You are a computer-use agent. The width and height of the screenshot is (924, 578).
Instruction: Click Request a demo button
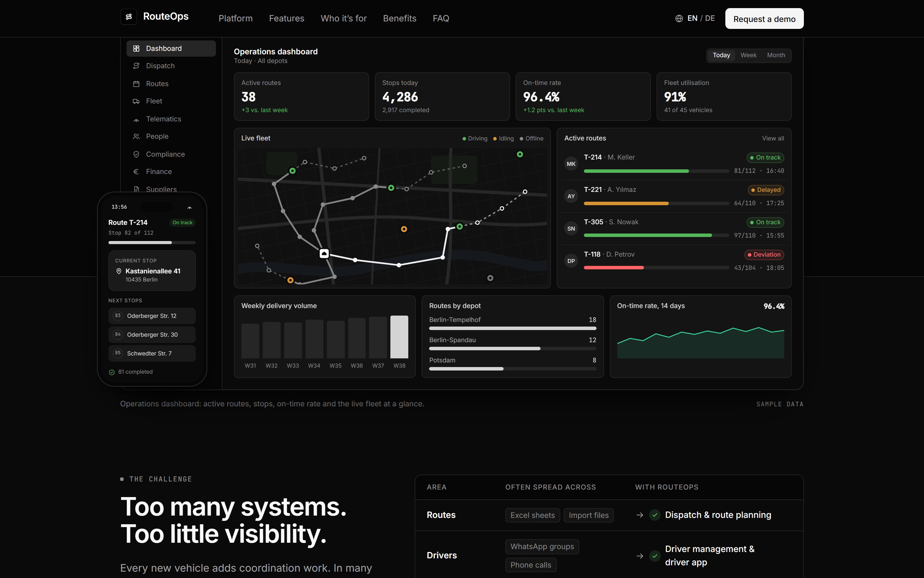(x=764, y=19)
